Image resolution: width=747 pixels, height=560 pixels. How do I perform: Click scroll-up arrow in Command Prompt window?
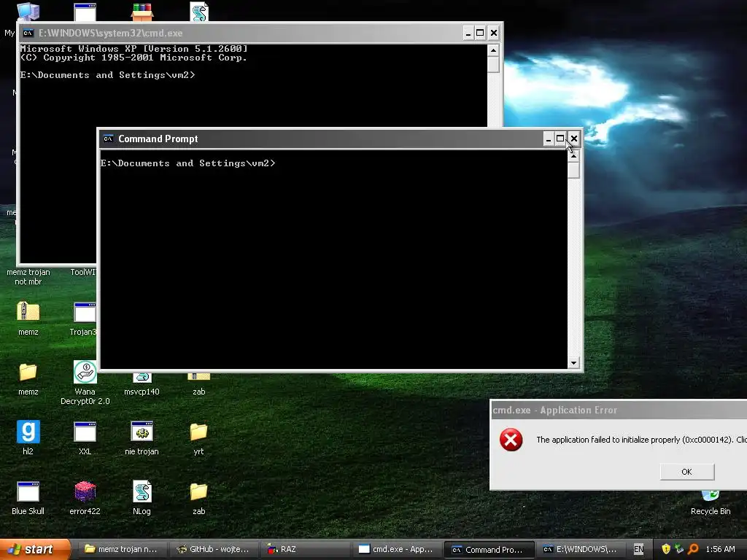coord(573,156)
